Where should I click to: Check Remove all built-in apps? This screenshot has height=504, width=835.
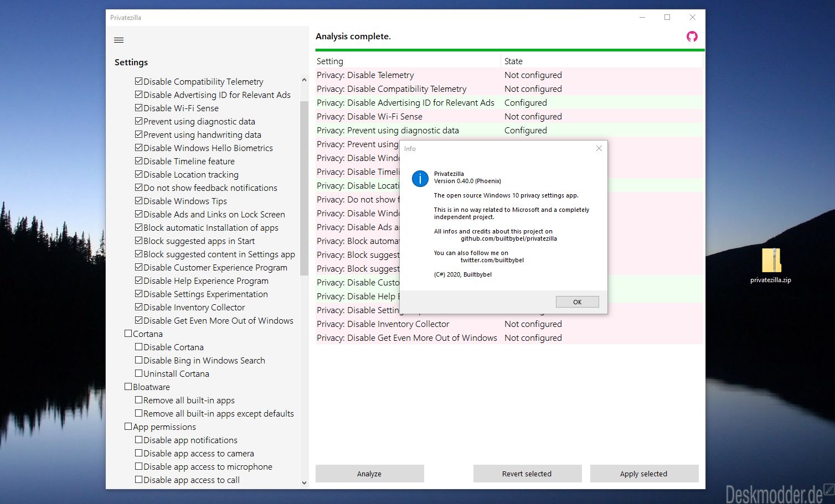click(x=139, y=400)
